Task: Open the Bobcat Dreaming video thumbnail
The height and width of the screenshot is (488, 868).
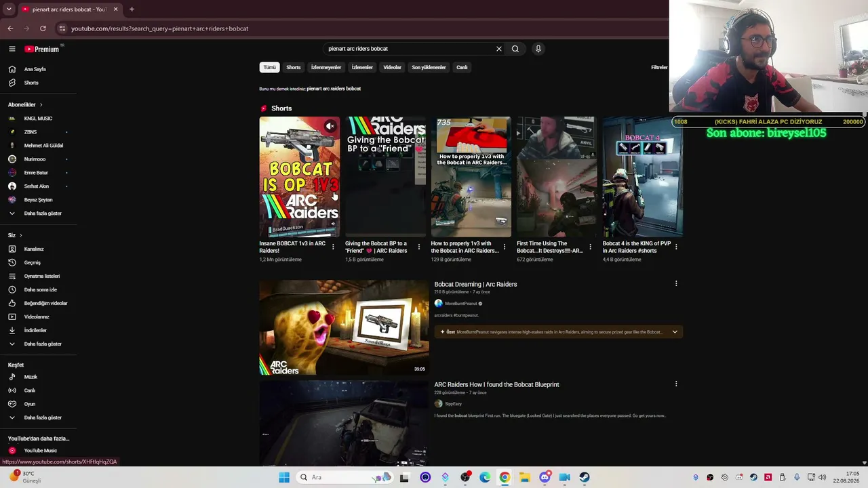Action: pos(344,328)
